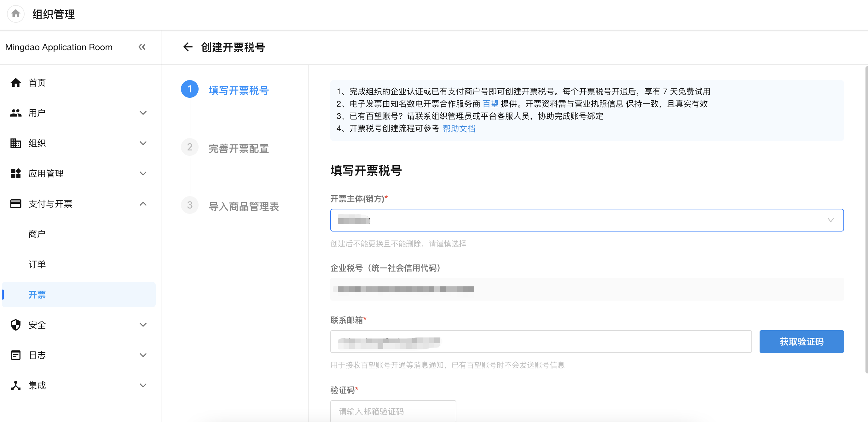The width and height of the screenshot is (868, 422).
Task: Open the 开票主体(销方) dropdown
Action: 587,220
